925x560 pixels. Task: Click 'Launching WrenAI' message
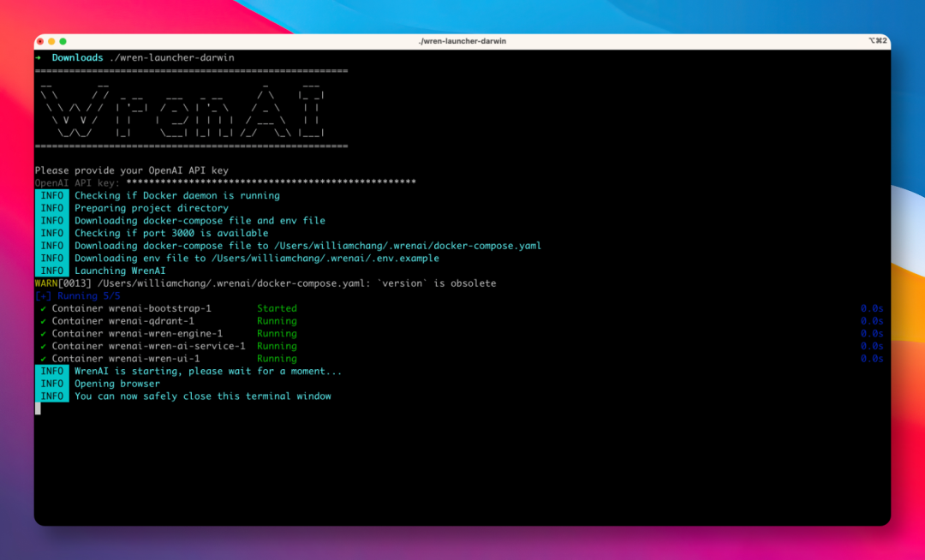[120, 271]
